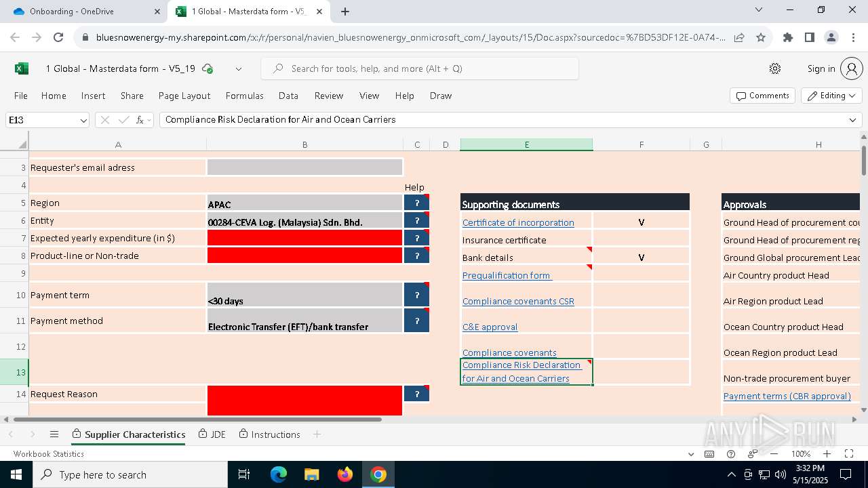
Task: Select the Requester's email address grey cell
Action: point(304,167)
